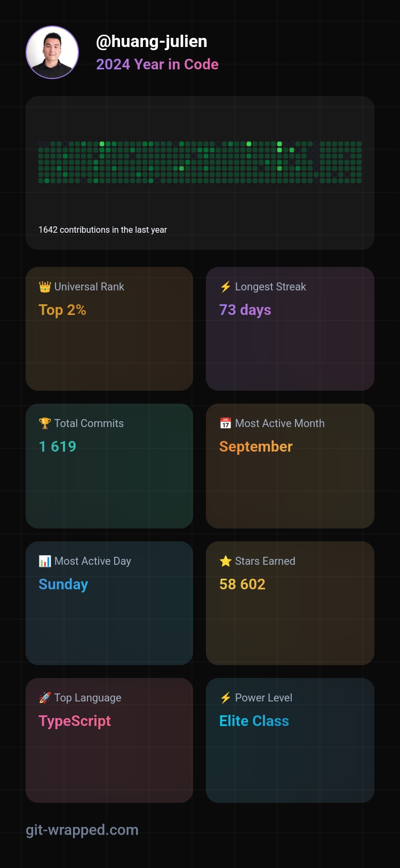The image size is (400, 868).
Task: Click the trophy icon beside Total Commits
Action: click(x=45, y=424)
